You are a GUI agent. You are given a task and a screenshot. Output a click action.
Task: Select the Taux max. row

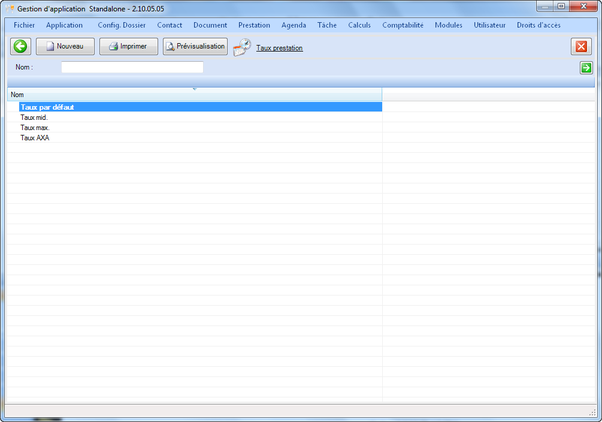[x=35, y=128]
